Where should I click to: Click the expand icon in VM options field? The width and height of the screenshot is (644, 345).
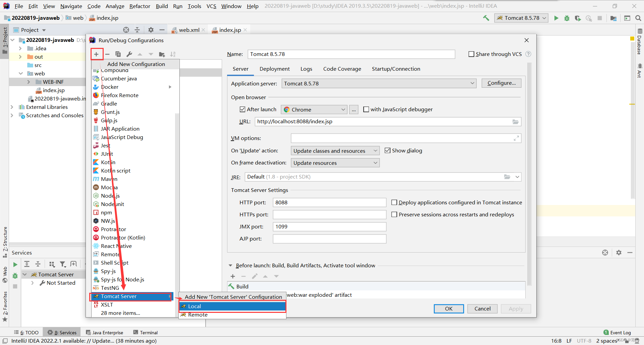pos(516,138)
